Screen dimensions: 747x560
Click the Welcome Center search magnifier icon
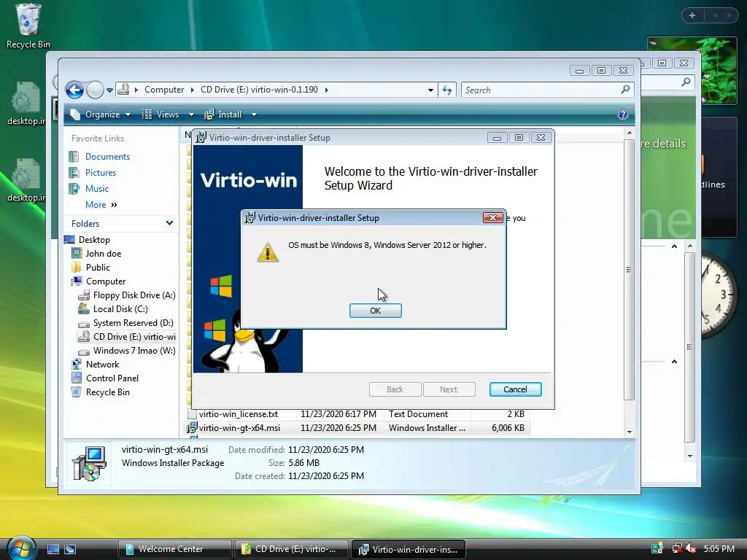point(686,82)
